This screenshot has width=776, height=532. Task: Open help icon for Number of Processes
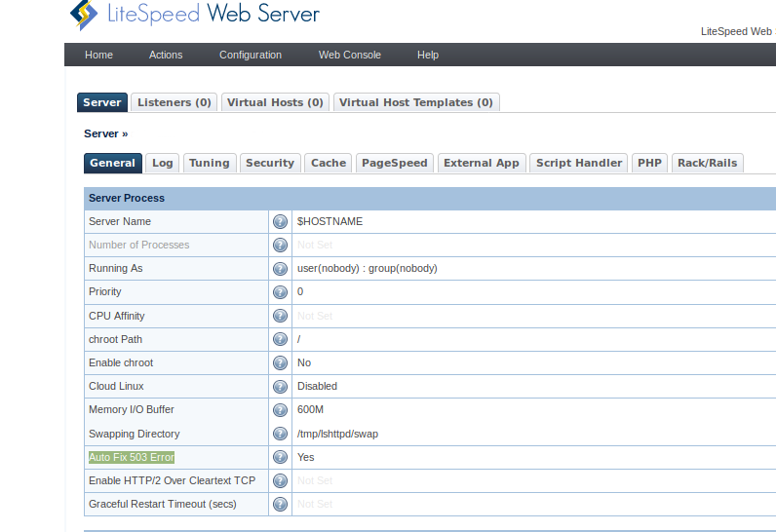pos(280,245)
